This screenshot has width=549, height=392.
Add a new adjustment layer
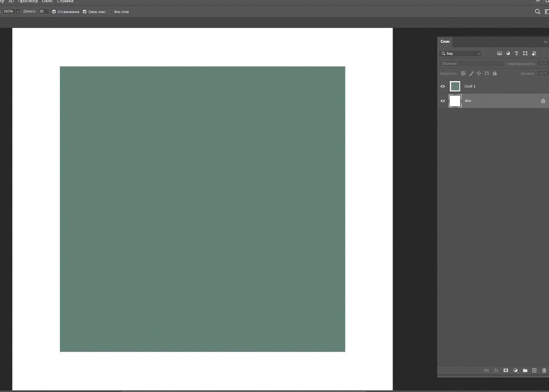516,371
